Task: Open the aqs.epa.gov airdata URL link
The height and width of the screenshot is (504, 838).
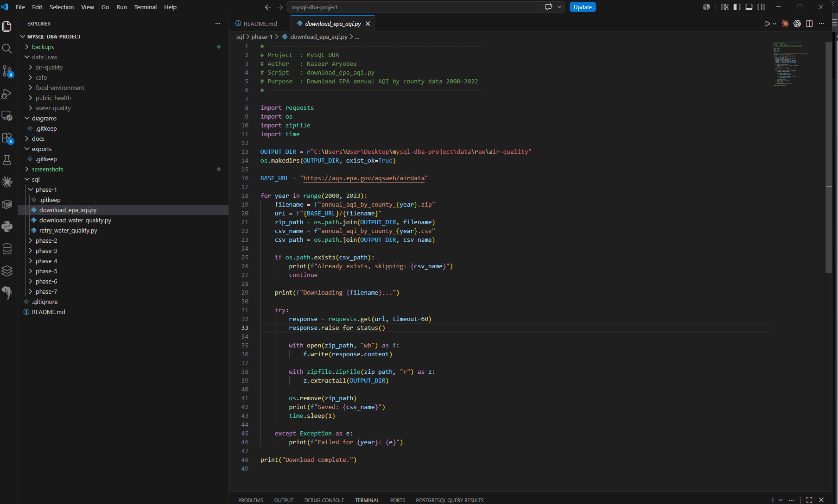Action: [x=364, y=178]
